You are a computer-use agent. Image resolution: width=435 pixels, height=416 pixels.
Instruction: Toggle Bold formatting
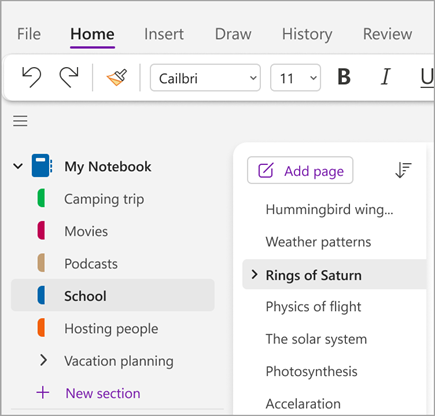(344, 77)
